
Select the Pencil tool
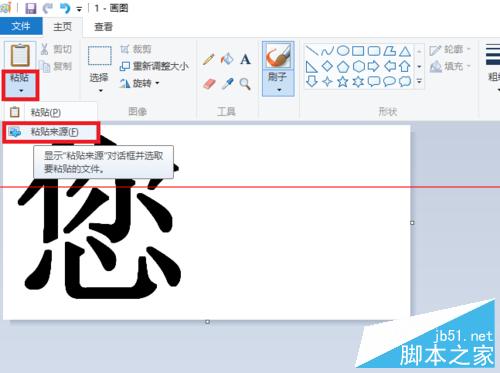pos(209,59)
